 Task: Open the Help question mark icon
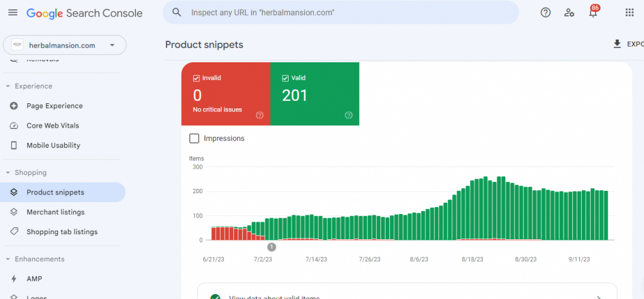coord(545,13)
